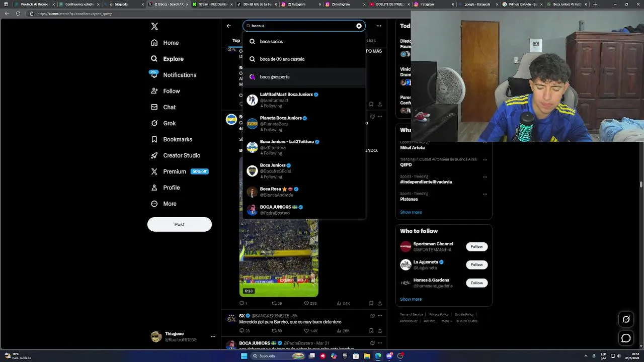644x362 pixels.
Task: Follow Sportsman Channel
Action: click(476, 246)
